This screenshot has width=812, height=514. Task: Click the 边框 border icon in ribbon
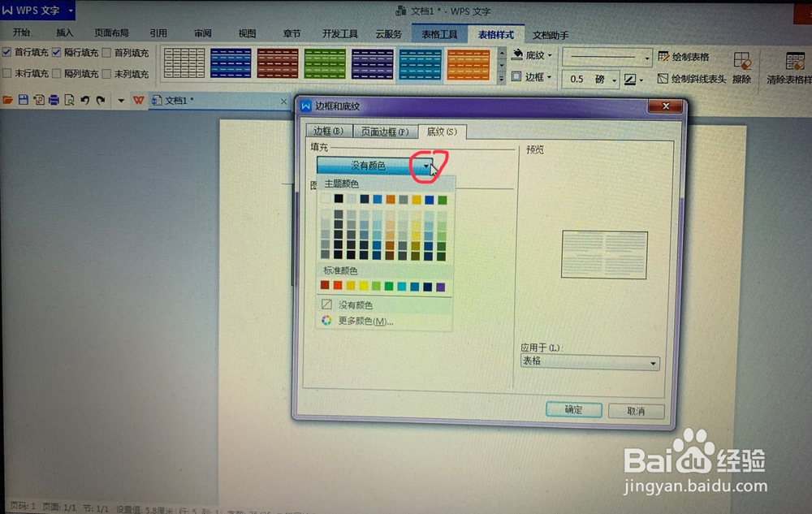516,76
